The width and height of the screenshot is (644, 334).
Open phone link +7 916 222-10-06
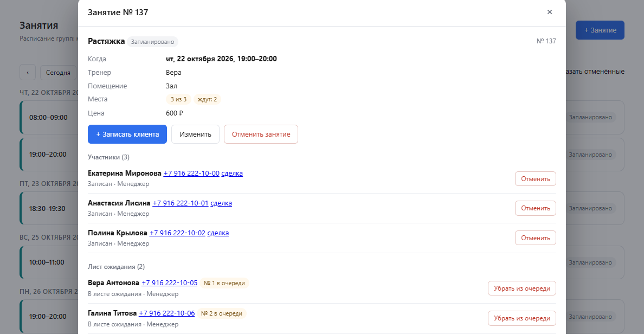[167, 313]
